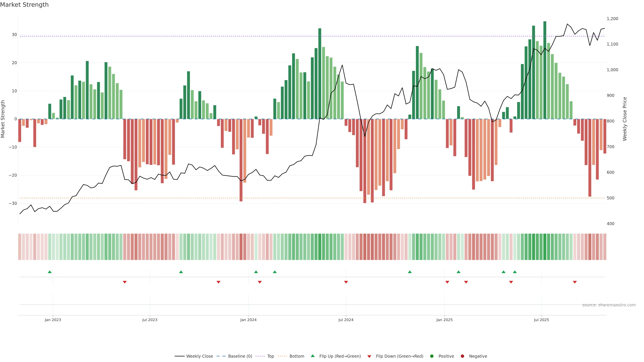Click the flip-down marker at Jan 2025
This screenshot has height=362, width=644.
(x=447, y=282)
